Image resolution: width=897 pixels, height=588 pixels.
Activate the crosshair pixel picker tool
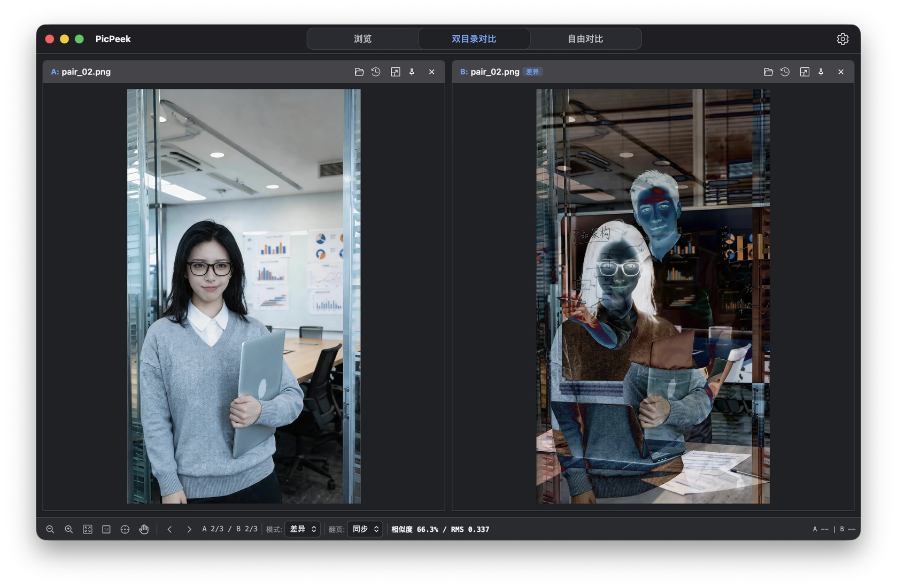(x=125, y=529)
